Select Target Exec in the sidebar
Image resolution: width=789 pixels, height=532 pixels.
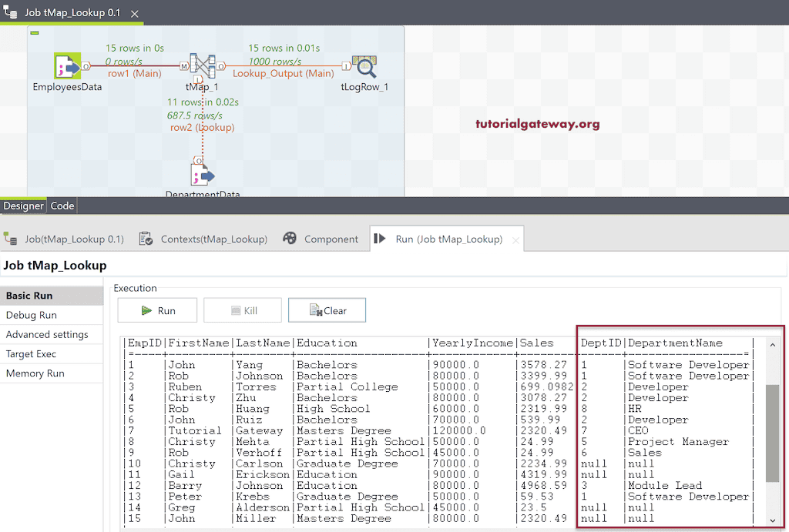(32, 353)
